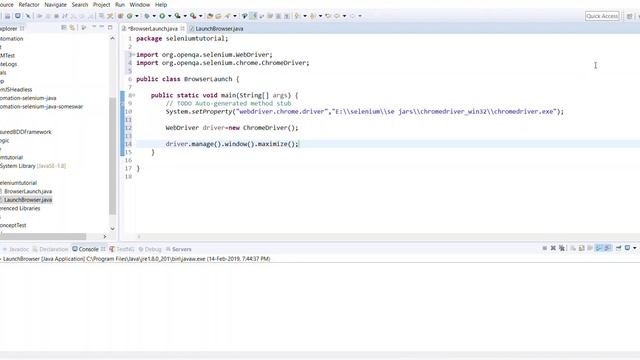Select BrowserLaunch.java in Package Explorer
Screen dimensions: 640x360
(28, 191)
